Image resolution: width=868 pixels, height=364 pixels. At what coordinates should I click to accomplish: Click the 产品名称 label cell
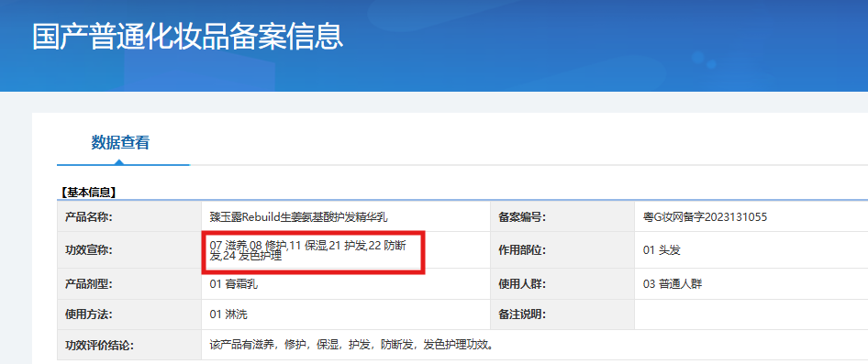point(130,217)
